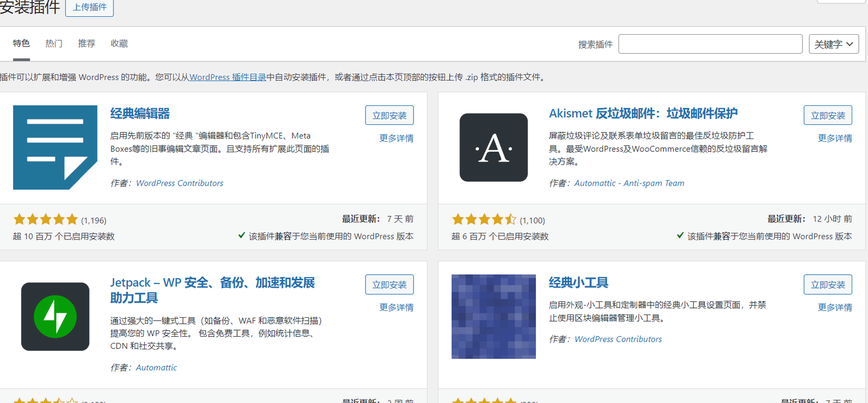Focus the 搜索插件 input field
The image size is (868, 403).
click(710, 44)
